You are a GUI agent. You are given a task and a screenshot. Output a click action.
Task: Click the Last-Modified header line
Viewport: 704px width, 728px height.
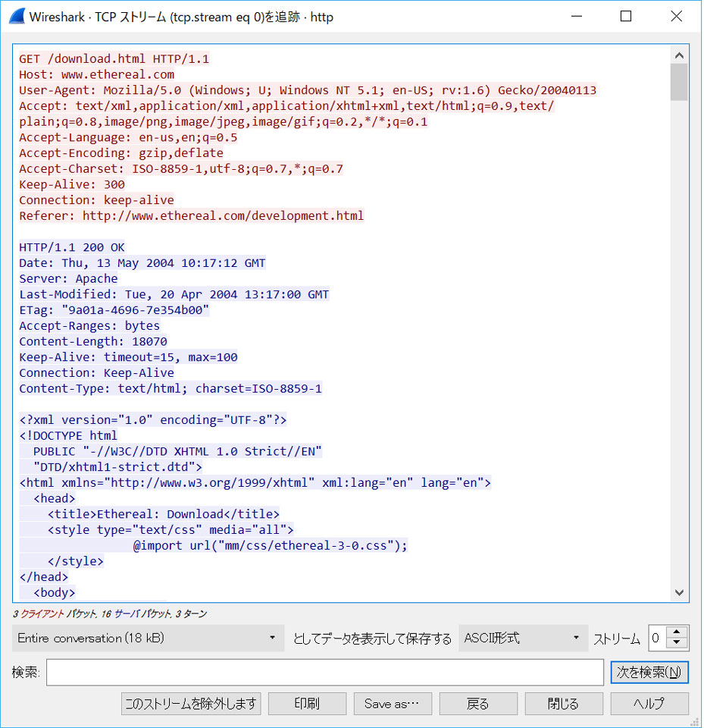(174, 294)
